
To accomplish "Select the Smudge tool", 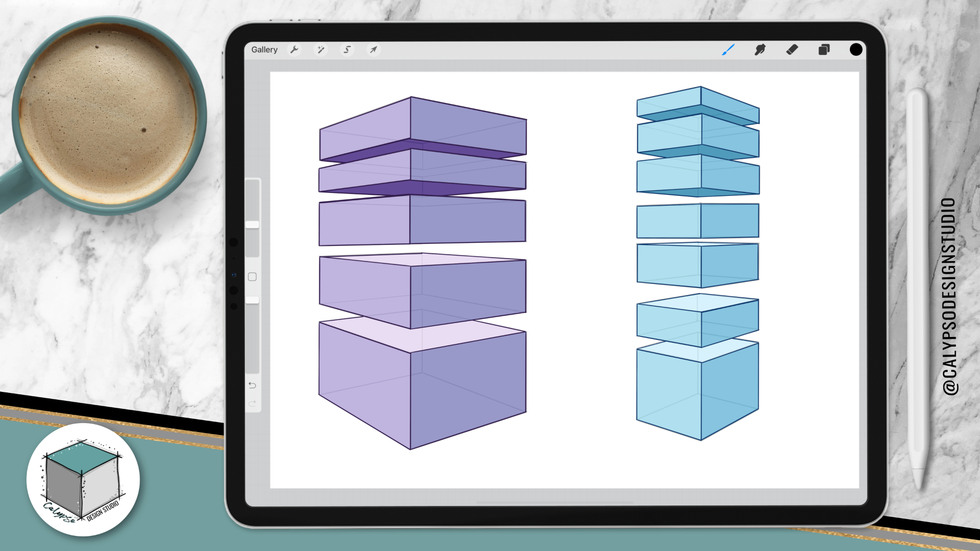I will pos(760,49).
